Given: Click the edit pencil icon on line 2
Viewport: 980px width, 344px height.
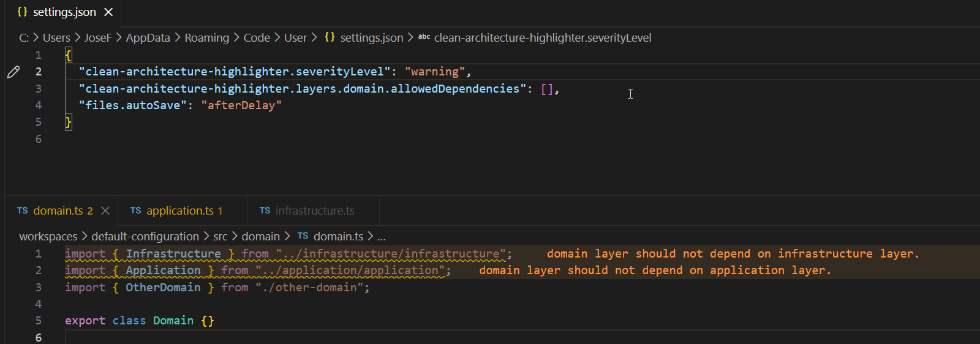Looking at the screenshot, I should 13,72.
